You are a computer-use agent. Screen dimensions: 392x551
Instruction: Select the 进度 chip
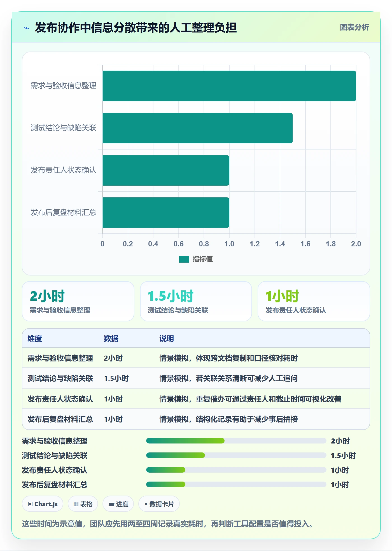pyautogui.click(x=118, y=504)
